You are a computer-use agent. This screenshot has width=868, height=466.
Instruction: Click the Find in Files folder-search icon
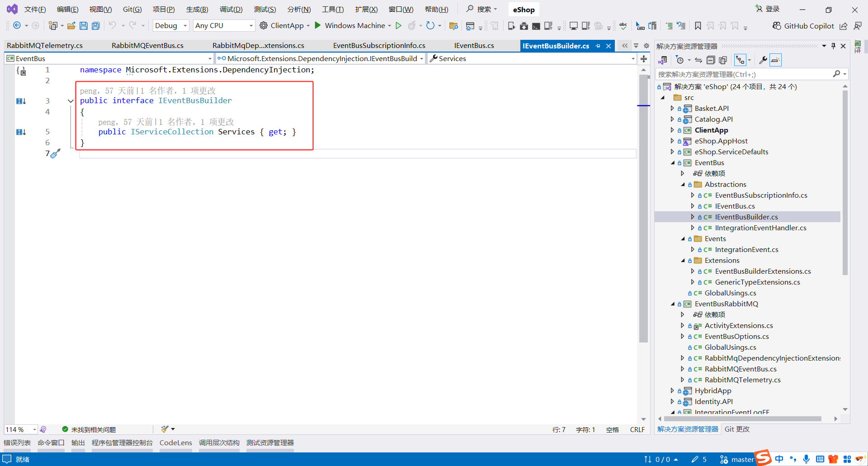[453, 26]
